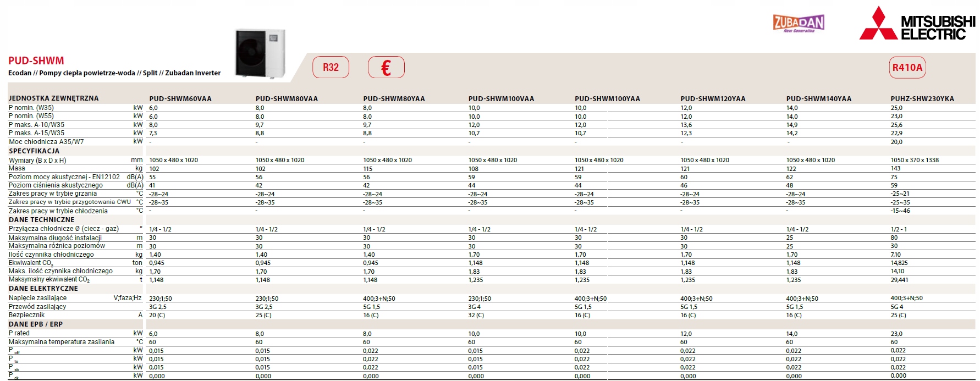980x381 pixels.
Task: Click the Zubadan New Generation logo
Action: [799, 23]
